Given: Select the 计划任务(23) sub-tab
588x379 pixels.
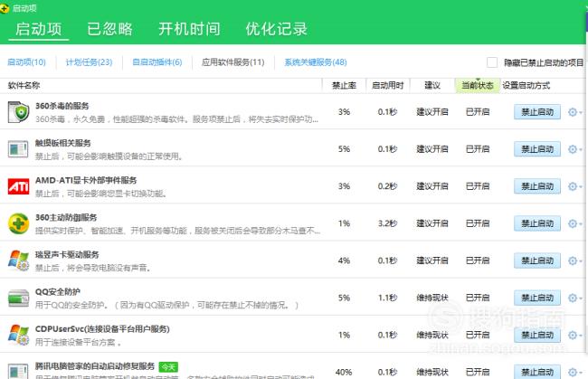Looking at the screenshot, I should pyautogui.click(x=89, y=62).
